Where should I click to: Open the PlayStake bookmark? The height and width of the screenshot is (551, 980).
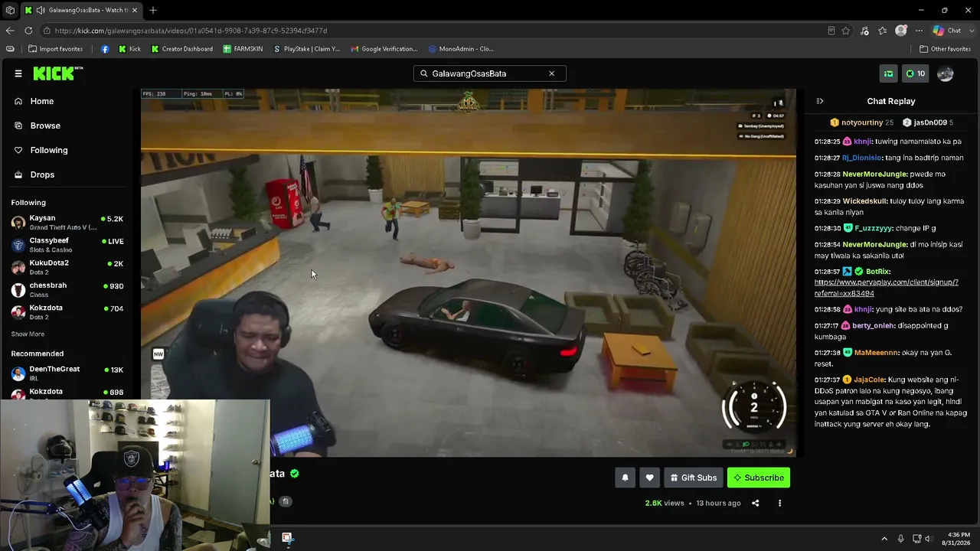click(307, 49)
